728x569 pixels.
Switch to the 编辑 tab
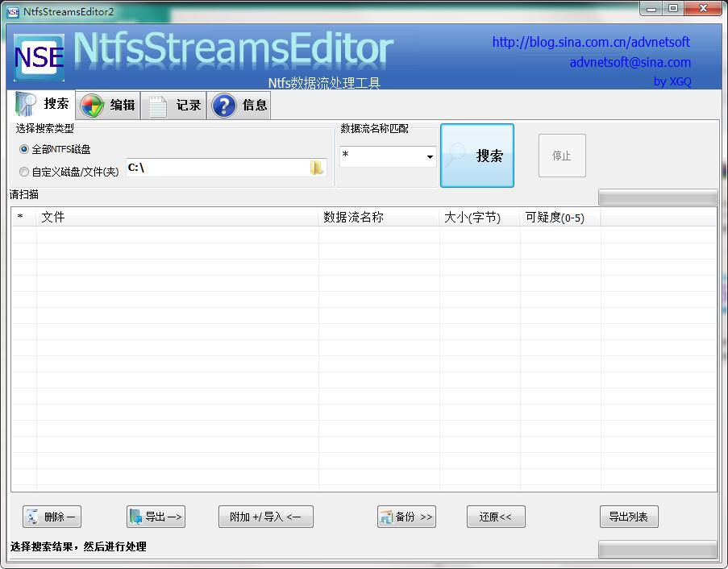pyautogui.click(x=108, y=106)
